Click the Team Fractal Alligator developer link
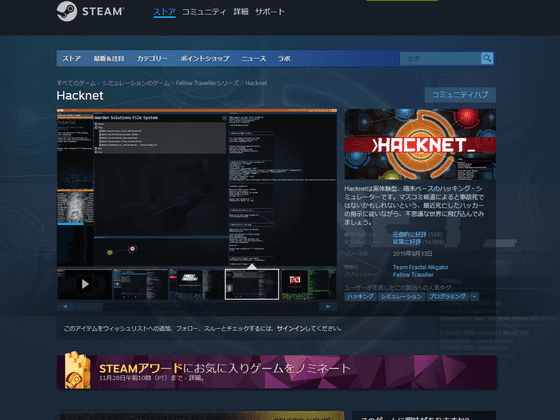The image size is (560, 420). click(420, 267)
